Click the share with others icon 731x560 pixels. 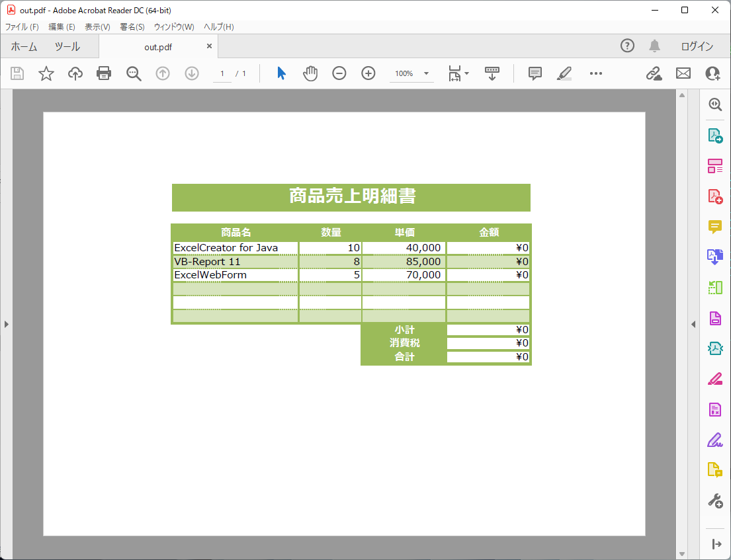pyautogui.click(x=713, y=73)
